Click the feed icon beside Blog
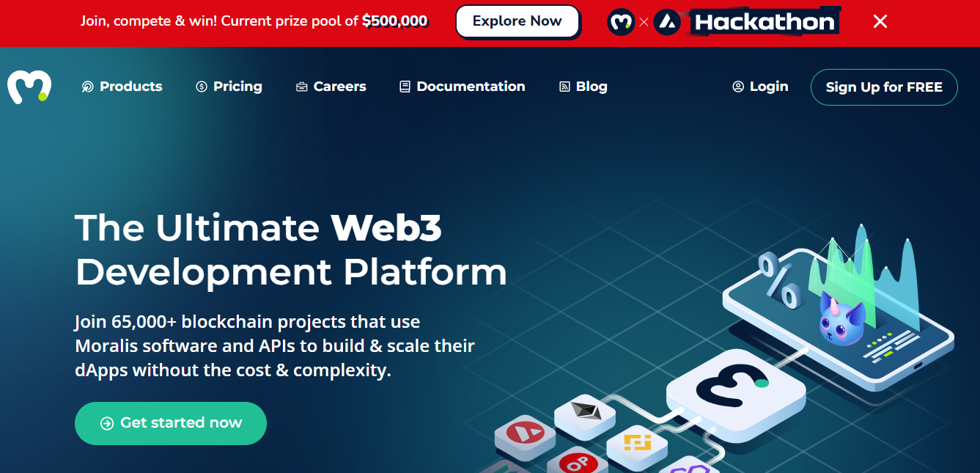Screen dimensions: 980x473 tap(564, 87)
